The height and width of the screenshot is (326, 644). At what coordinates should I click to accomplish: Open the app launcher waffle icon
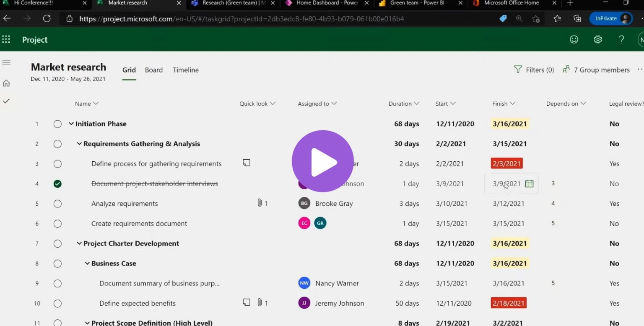pyautogui.click(x=6, y=39)
